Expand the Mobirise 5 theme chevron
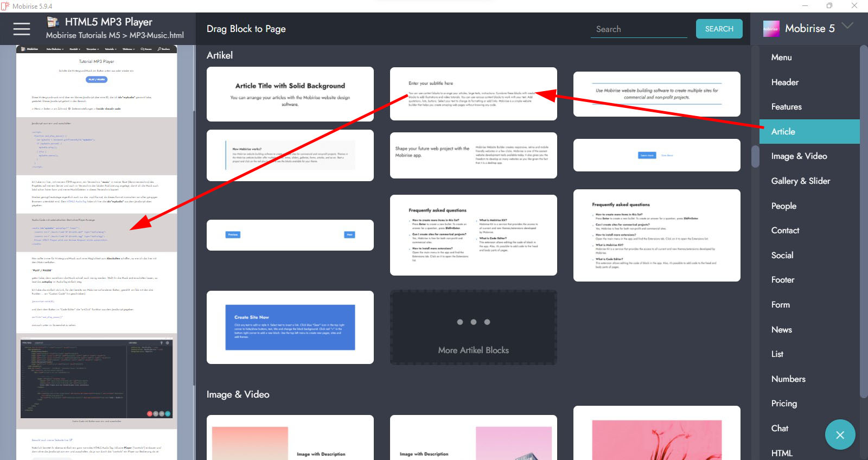868x460 pixels. 847,25
